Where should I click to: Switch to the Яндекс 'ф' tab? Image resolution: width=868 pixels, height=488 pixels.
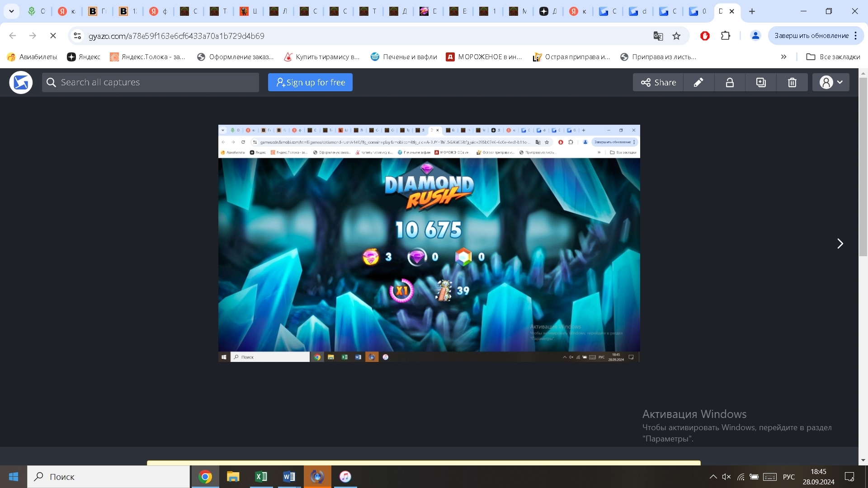point(159,11)
